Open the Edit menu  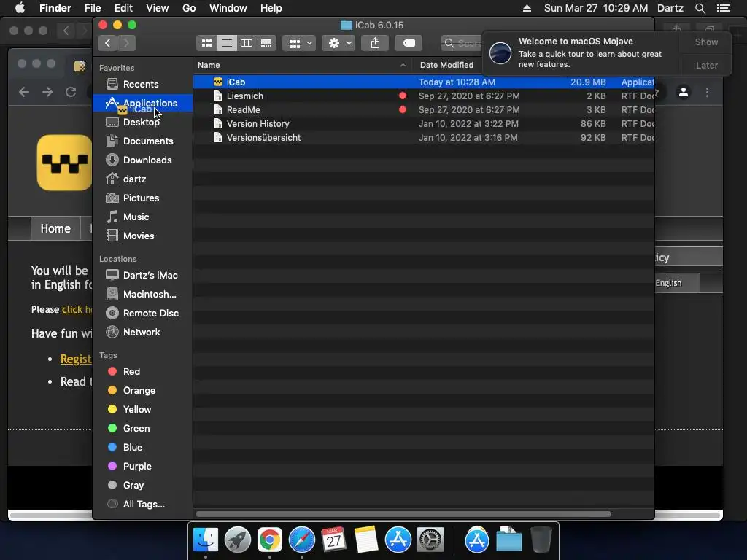123,8
